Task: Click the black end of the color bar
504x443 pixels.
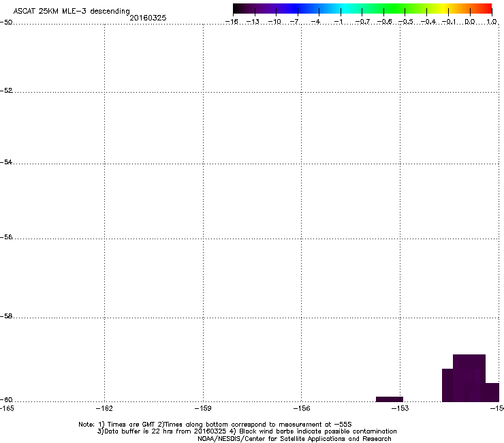Action: pos(238,9)
